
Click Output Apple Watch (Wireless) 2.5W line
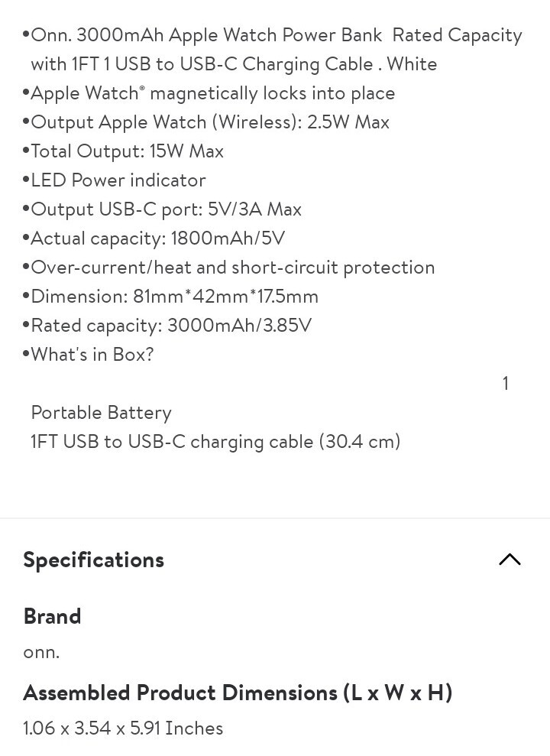pos(210,122)
